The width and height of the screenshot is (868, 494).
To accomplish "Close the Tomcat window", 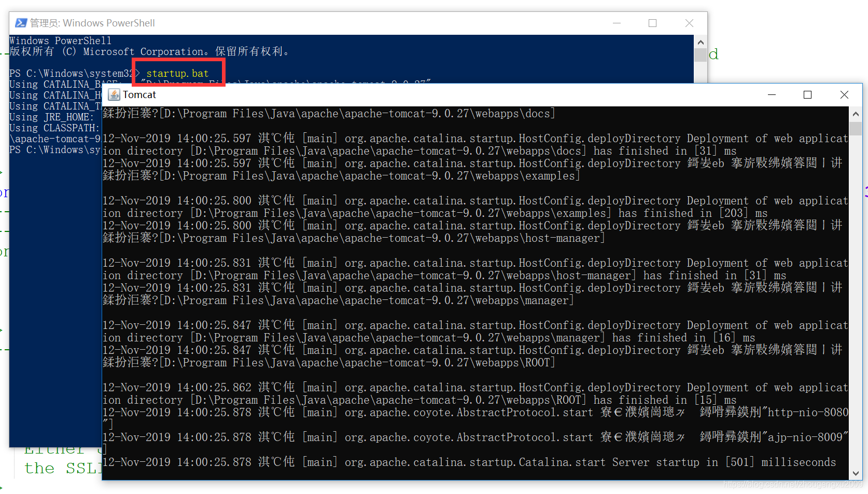I will coord(844,94).
